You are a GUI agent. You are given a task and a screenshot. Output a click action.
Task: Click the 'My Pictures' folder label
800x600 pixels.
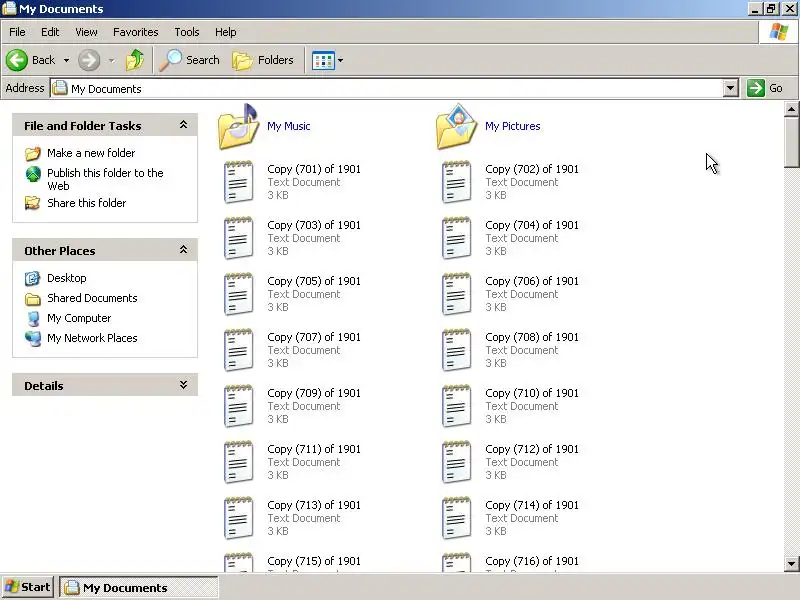tap(513, 126)
